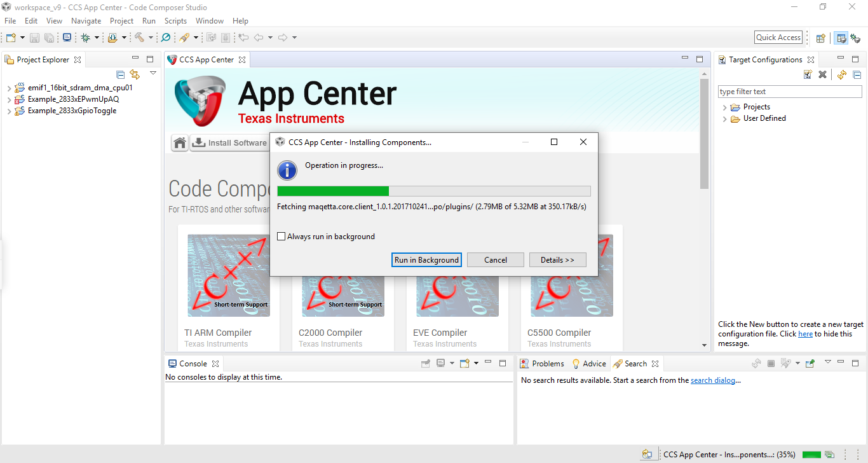Open the terminal monitor toolbar icon

(67, 38)
